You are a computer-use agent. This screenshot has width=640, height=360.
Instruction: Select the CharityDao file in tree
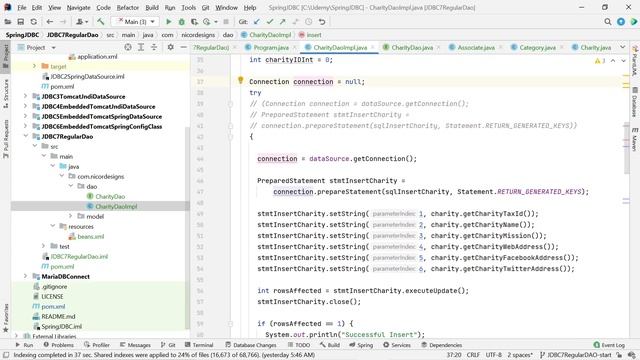pos(110,196)
